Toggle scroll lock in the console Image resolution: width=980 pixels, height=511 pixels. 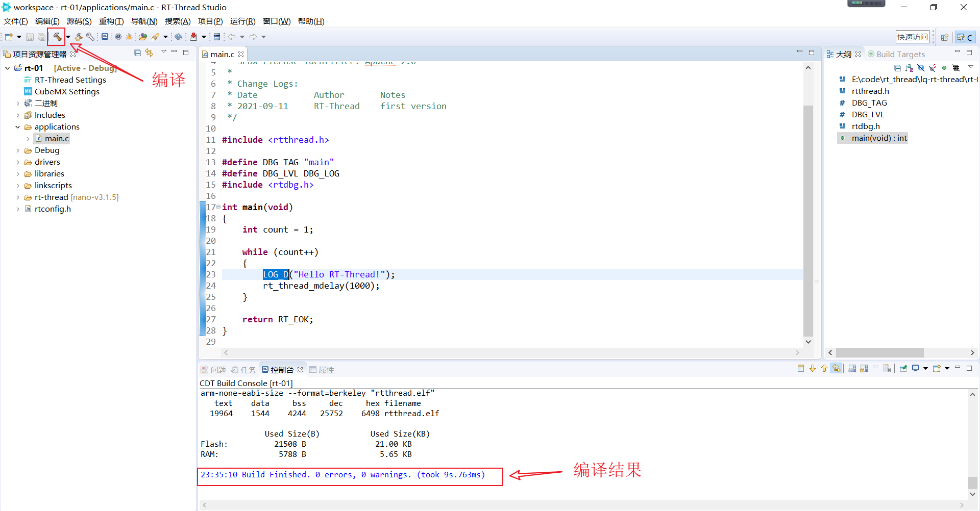[x=863, y=368]
